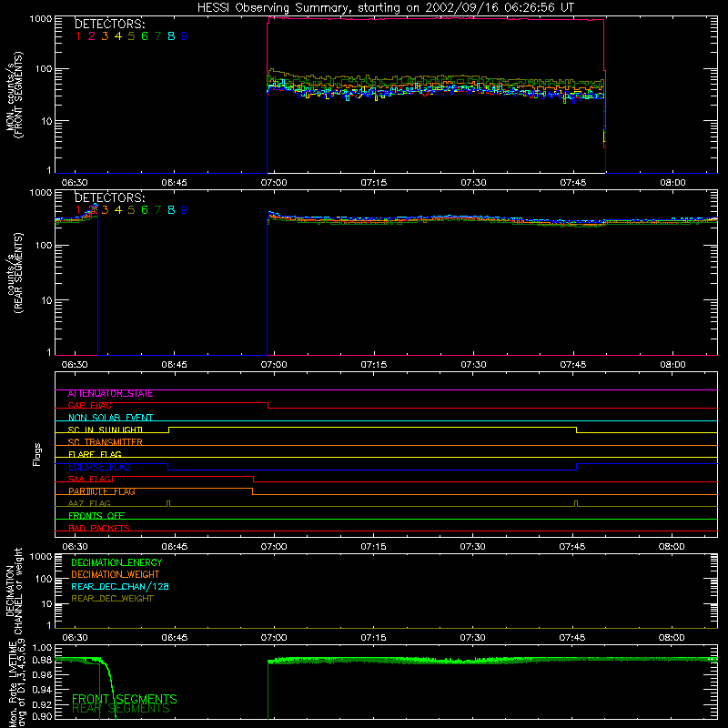Click the 07:00 tick label under the decimation plot
Screen dimensions: 728x728
click(274, 638)
